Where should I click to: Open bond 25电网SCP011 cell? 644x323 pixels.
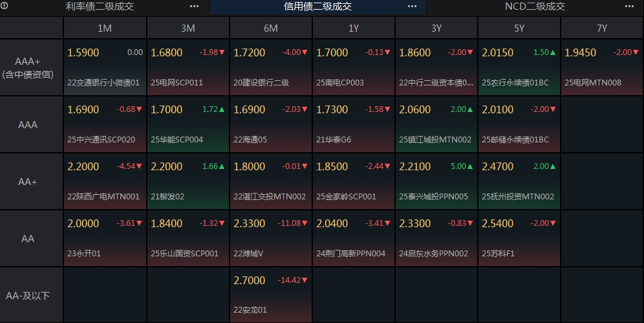(x=188, y=68)
